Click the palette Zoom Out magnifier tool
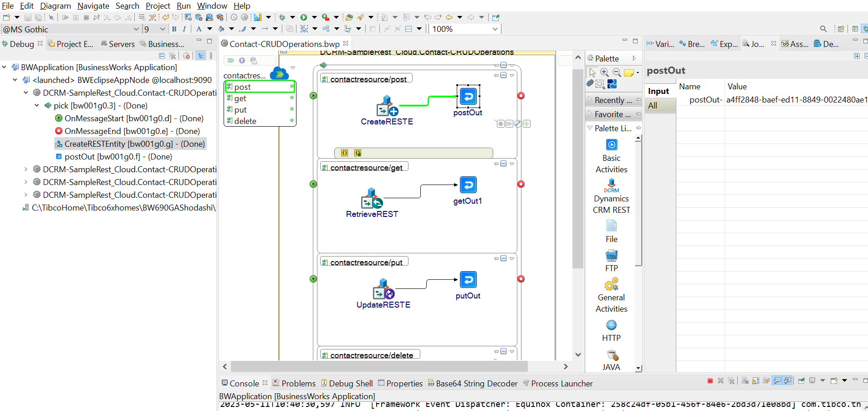This screenshot has height=411, width=868. tap(617, 72)
